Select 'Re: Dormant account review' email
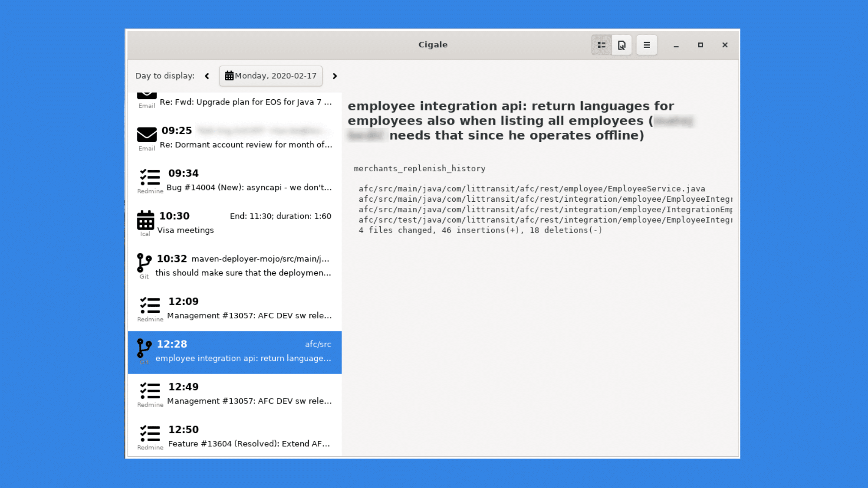 pyautogui.click(x=235, y=139)
